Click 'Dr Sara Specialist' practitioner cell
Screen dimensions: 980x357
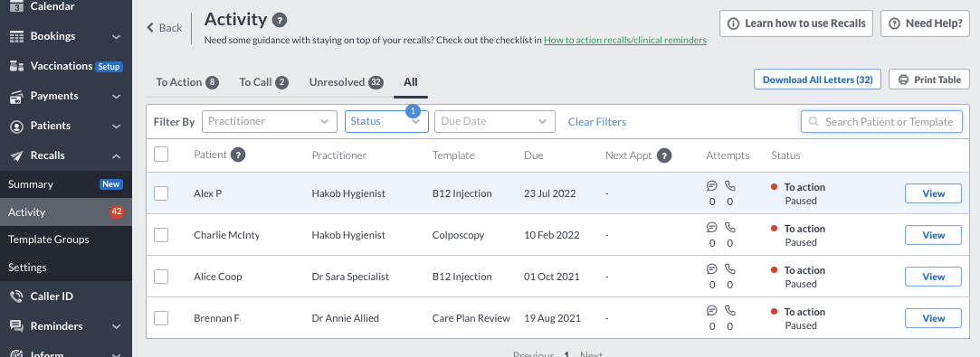(350, 277)
